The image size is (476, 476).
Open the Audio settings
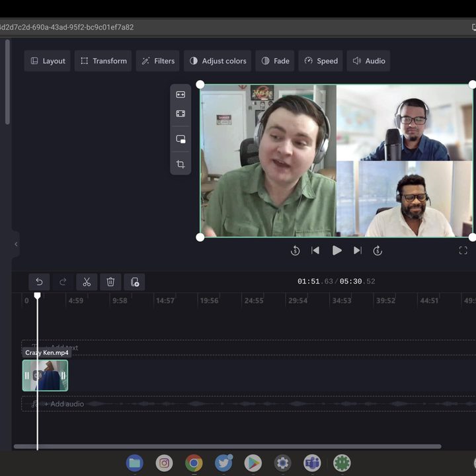tap(368, 61)
